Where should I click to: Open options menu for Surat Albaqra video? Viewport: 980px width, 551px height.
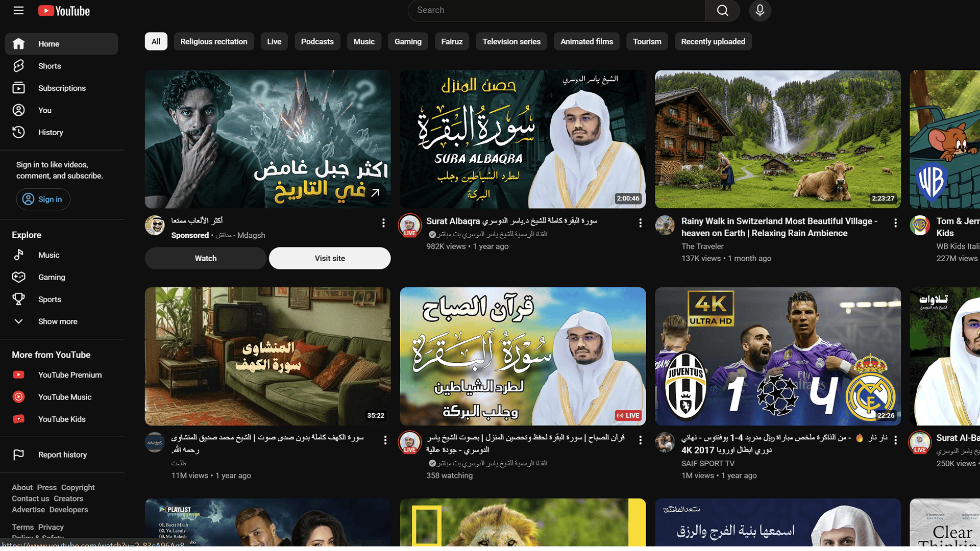coord(640,223)
